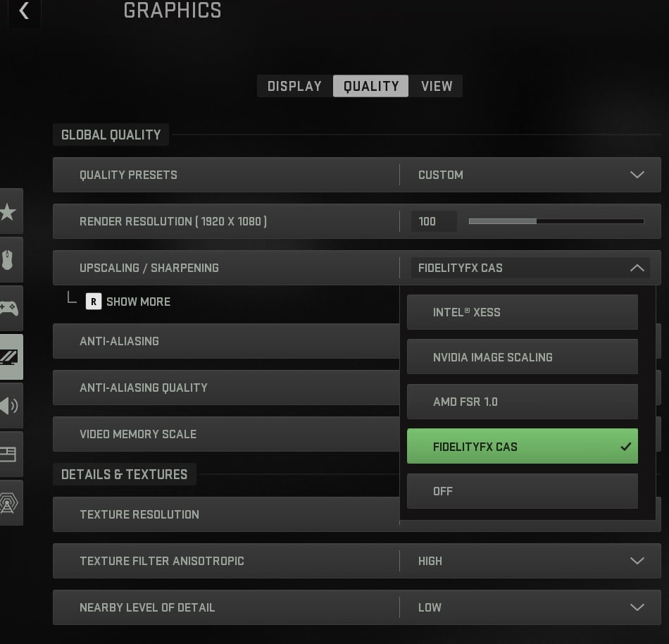
Task: Click the Render Resolution value field 100
Action: [434, 221]
